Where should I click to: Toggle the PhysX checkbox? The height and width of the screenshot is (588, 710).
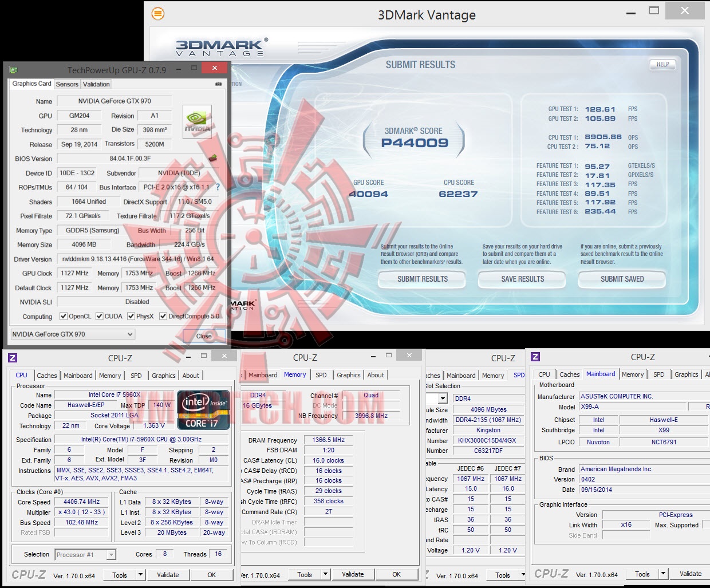click(131, 316)
